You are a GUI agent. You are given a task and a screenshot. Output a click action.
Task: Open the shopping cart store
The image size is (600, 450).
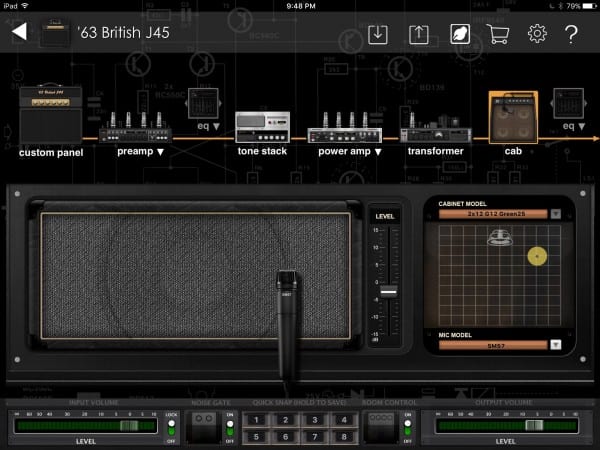[498, 34]
